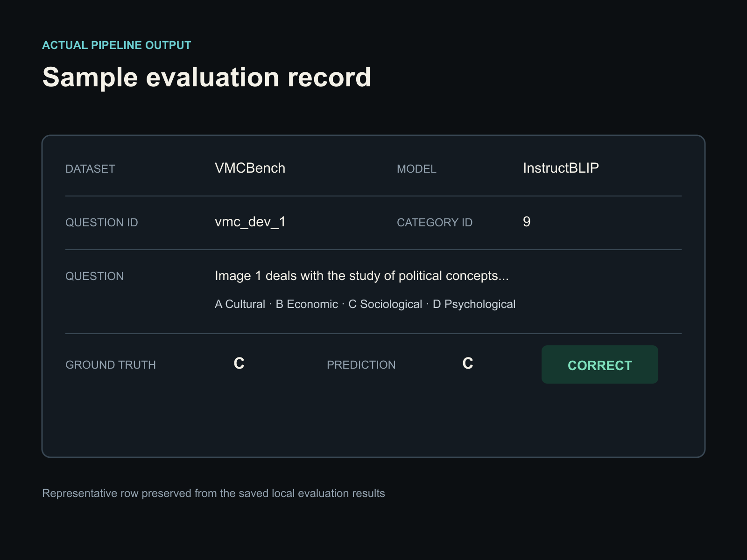Select the 'Sample evaluation record' heading
747x560 pixels.
207,77
